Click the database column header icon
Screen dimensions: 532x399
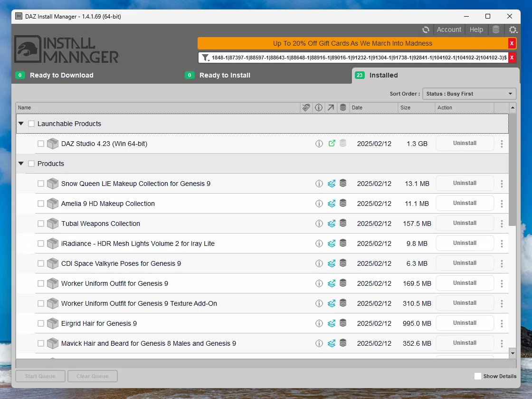point(343,107)
